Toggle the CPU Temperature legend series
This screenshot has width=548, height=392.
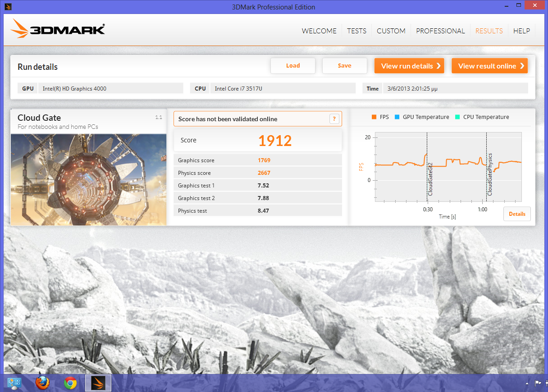pyautogui.click(x=482, y=117)
